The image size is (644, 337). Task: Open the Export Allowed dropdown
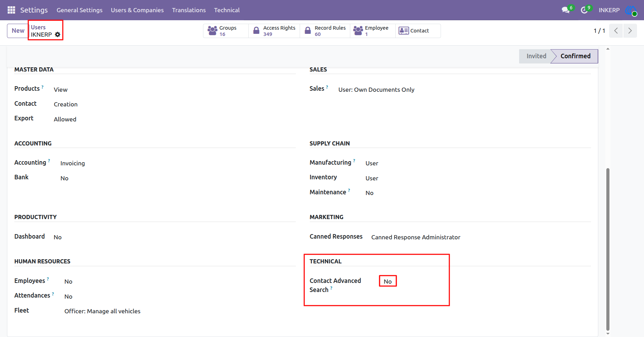pyautogui.click(x=65, y=119)
